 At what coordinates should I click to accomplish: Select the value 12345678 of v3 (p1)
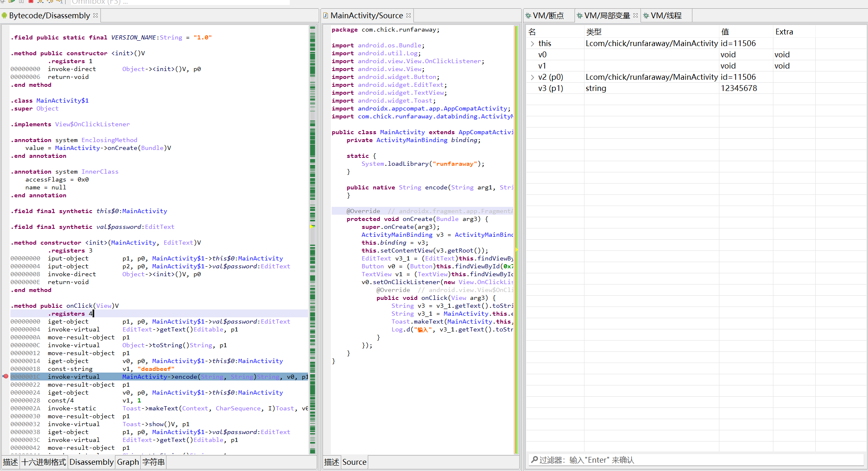click(x=739, y=88)
